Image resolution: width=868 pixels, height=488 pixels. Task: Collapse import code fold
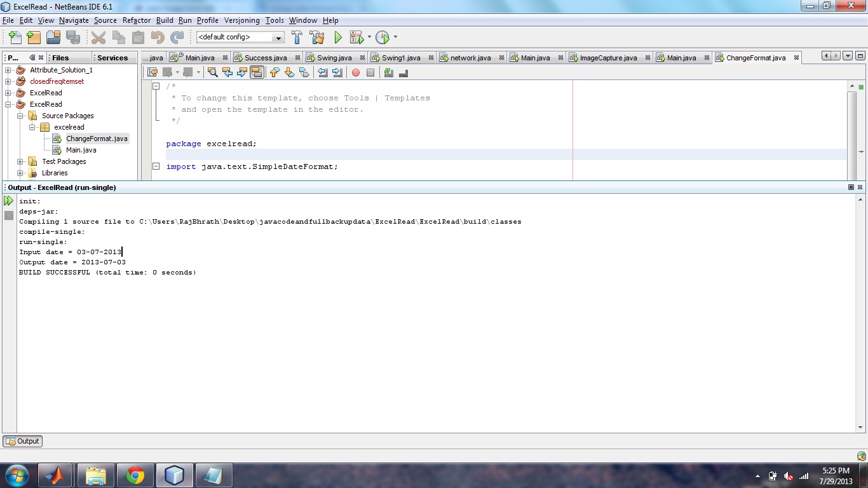click(156, 166)
